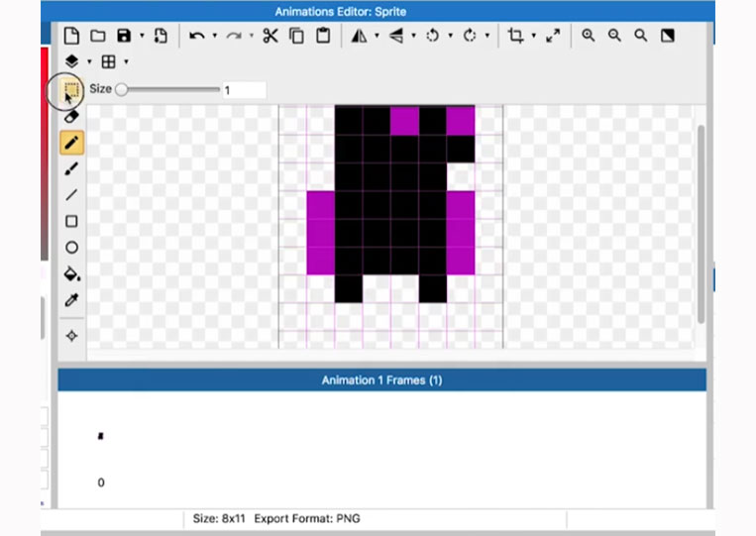
Task: Open the layers dropdown arrow
Action: [x=89, y=61]
